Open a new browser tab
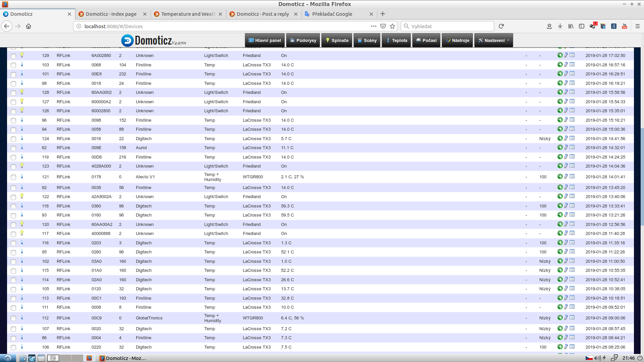This screenshot has width=644, height=362. click(x=383, y=14)
